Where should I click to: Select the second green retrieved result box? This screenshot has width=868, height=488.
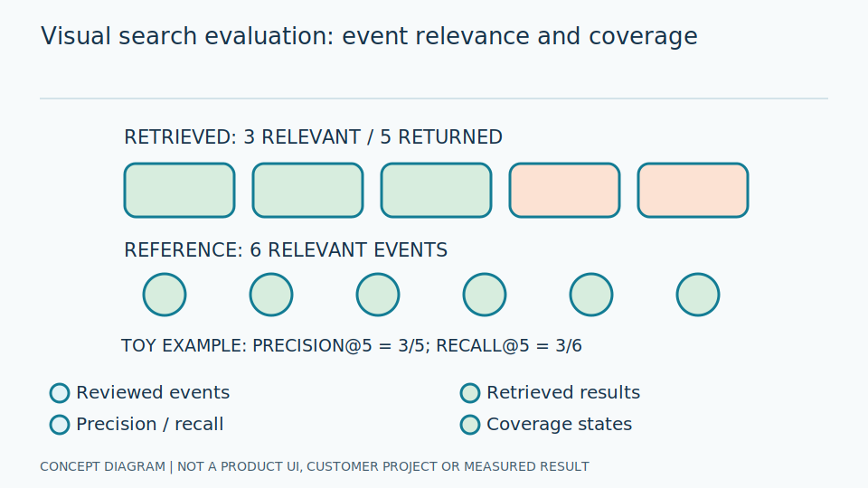tap(307, 191)
